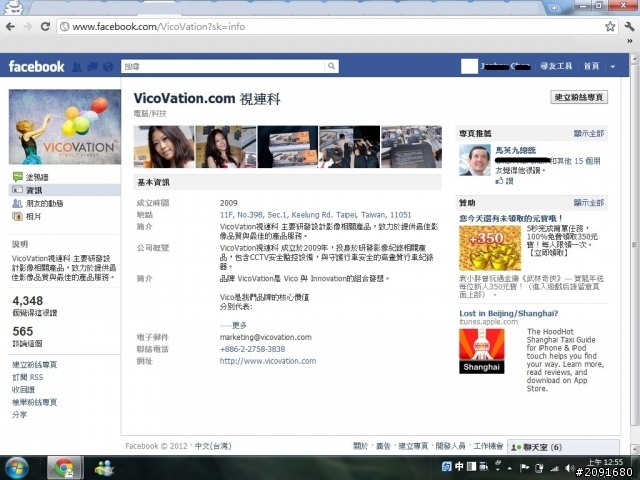
Task: Go to 首頁 in the top bar
Action: click(591, 66)
